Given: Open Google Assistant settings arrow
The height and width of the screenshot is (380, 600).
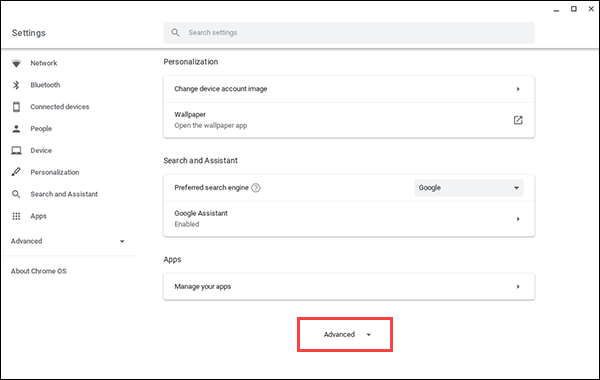Looking at the screenshot, I should [518, 219].
